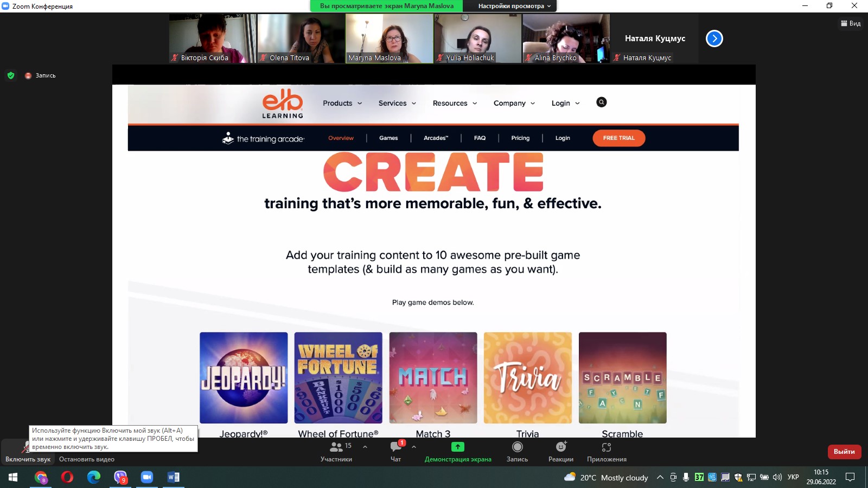Expand the arrow next to Чат
The image size is (868, 488).
[x=414, y=447]
